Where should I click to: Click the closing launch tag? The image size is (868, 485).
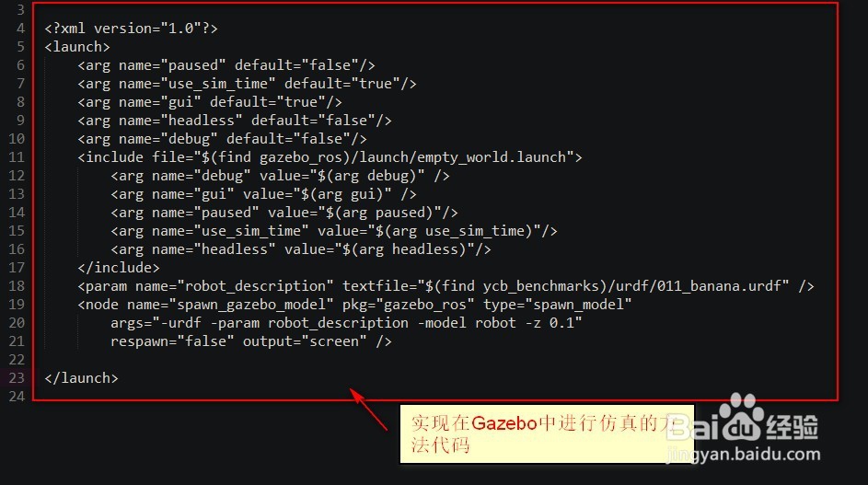point(81,378)
